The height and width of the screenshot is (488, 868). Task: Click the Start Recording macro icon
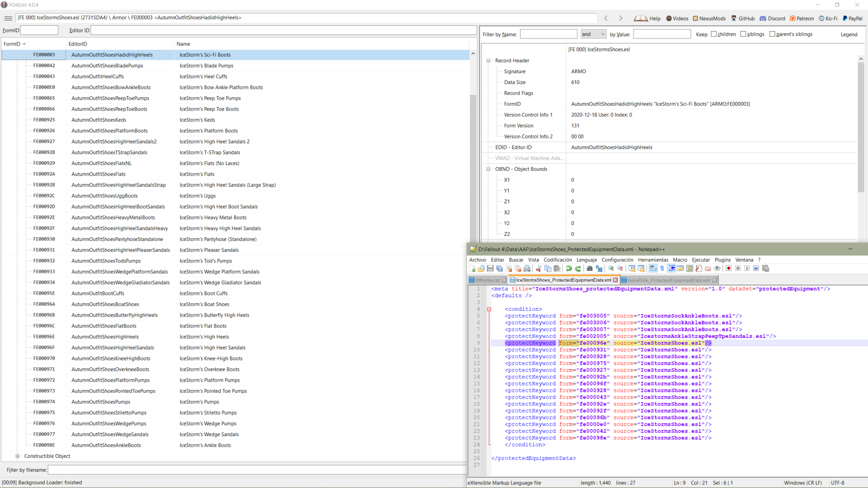[728, 268]
